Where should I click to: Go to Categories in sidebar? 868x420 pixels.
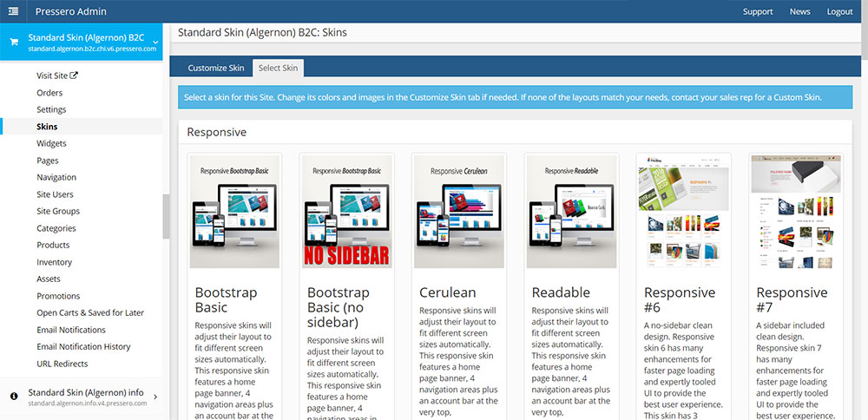(56, 228)
